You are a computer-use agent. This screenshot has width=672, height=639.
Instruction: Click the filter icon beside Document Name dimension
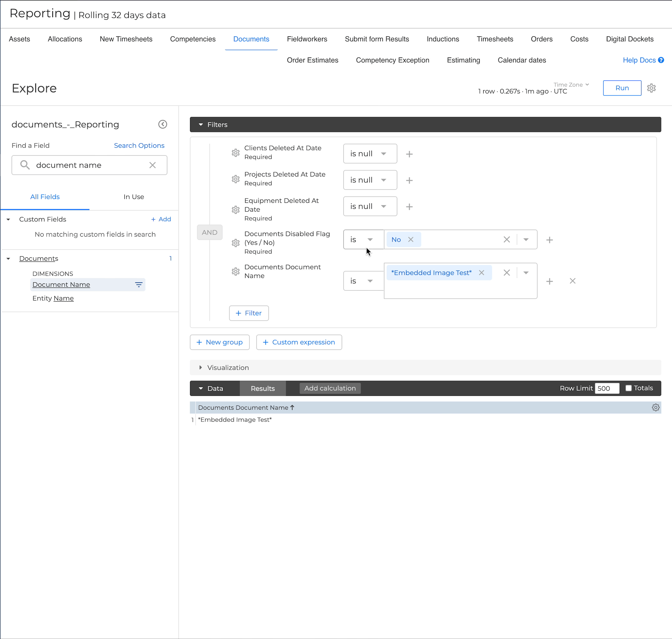pyautogui.click(x=138, y=285)
